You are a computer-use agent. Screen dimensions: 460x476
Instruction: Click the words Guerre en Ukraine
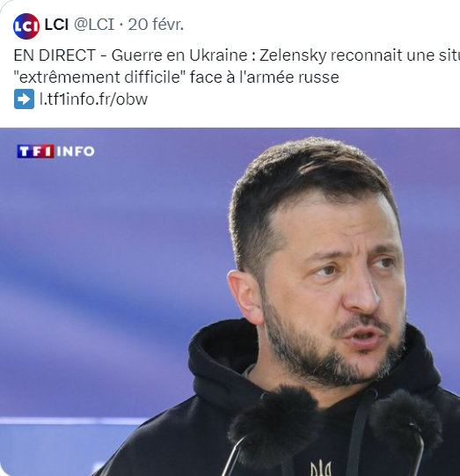pyautogui.click(x=179, y=55)
